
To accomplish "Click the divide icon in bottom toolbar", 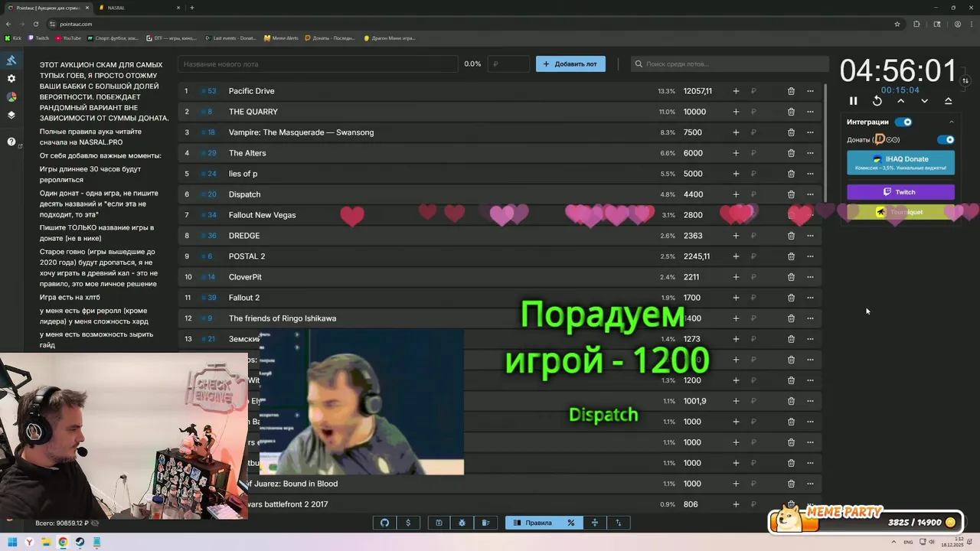I will tap(594, 523).
